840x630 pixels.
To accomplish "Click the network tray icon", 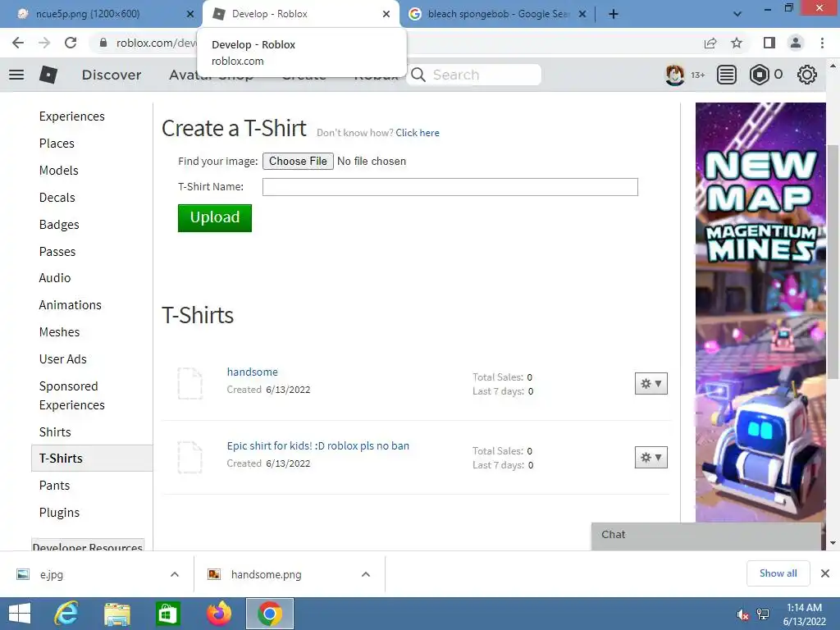I will (763, 614).
